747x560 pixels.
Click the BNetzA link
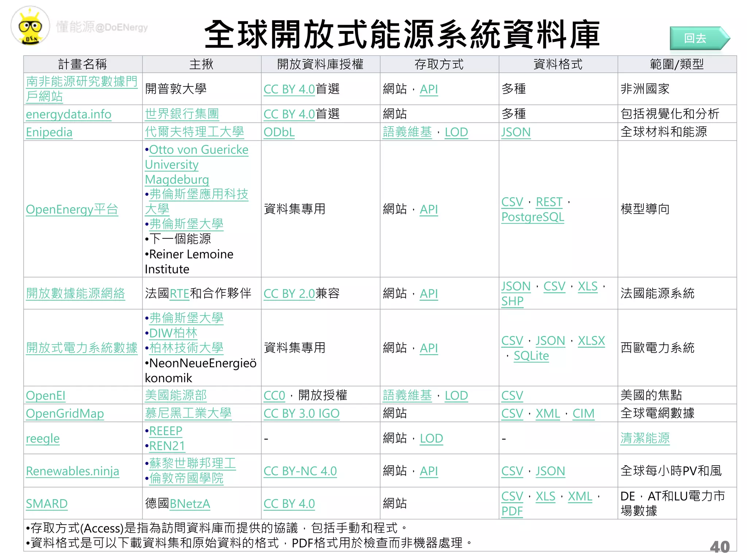click(190, 503)
